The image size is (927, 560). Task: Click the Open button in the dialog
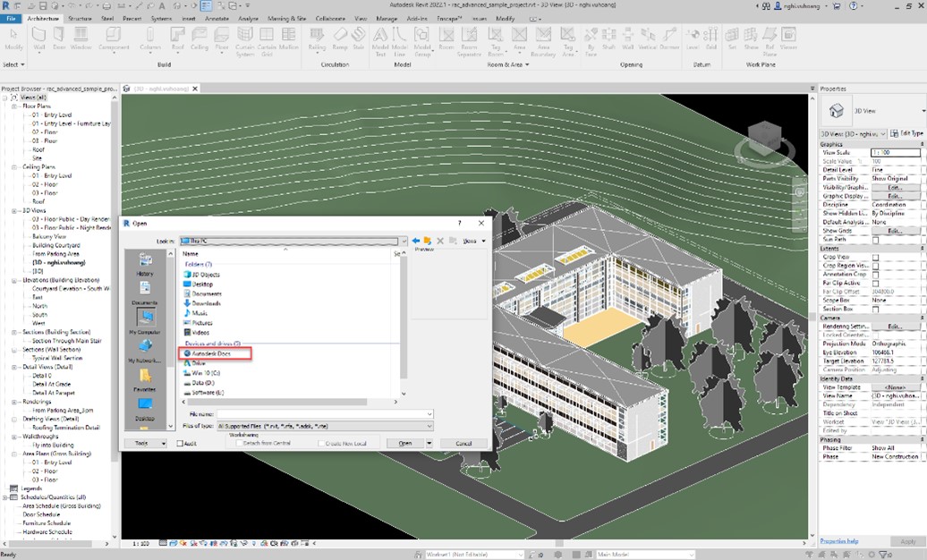pos(405,443)
